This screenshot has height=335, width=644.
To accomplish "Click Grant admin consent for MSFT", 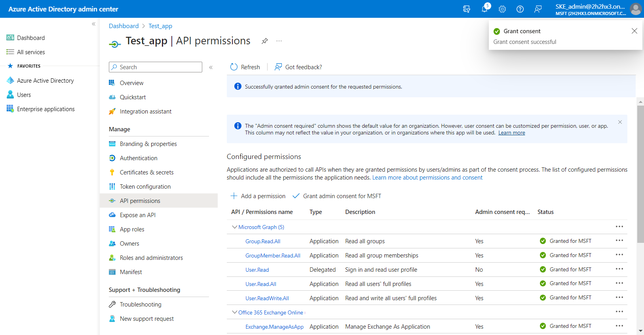I will point(337,196).
